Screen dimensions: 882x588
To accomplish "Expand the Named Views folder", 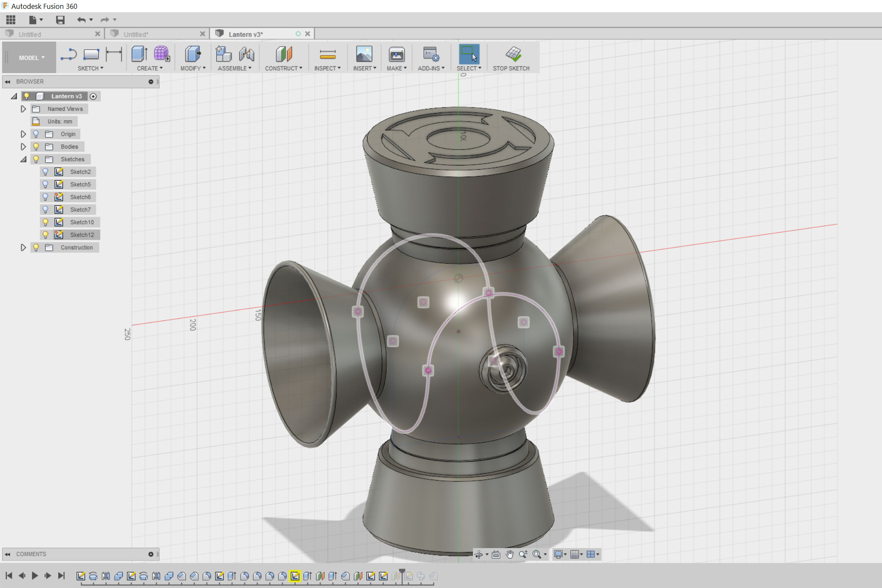I will click(x=24, y=109).
